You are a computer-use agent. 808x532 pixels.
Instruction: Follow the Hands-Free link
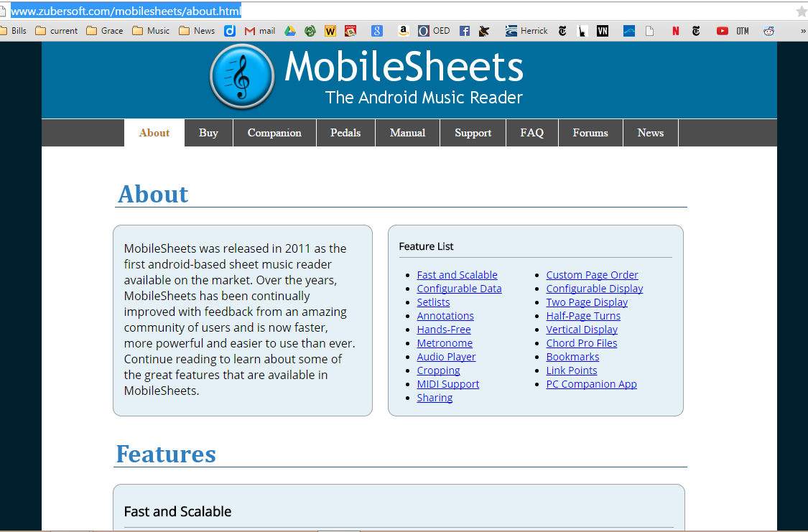444,330
